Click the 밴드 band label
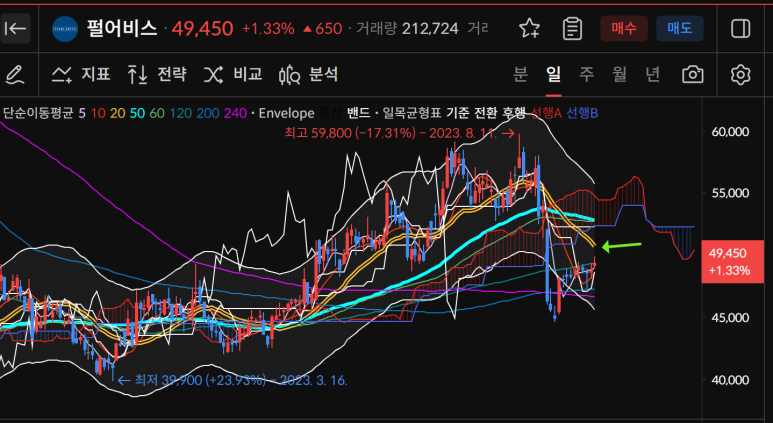Viewport: 773px width, 423px height. click(x=358, y=113)
